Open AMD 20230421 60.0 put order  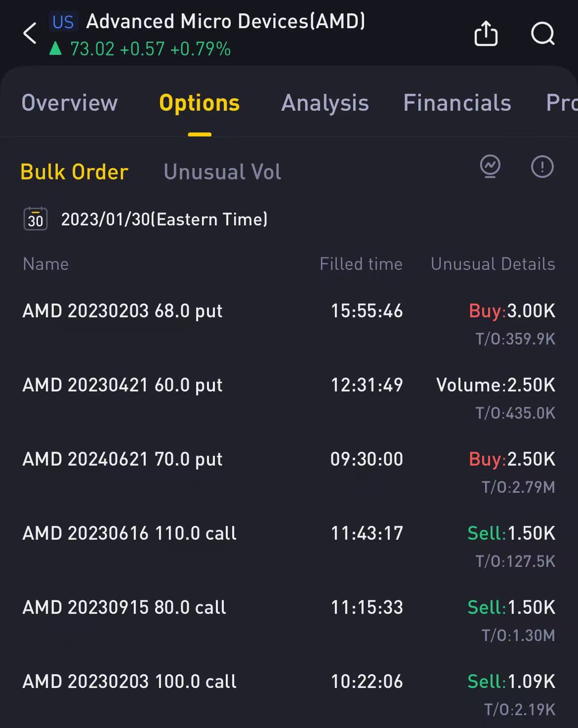(x=289, y=398)
